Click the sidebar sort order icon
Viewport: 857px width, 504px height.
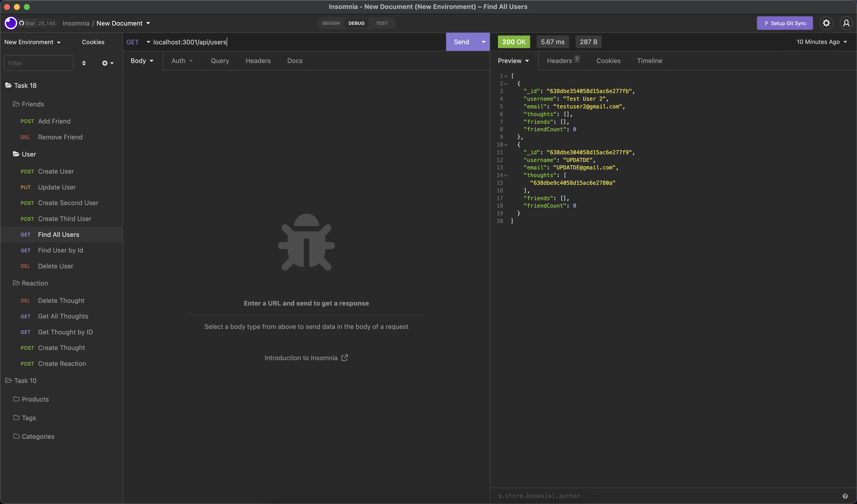tap(84, 63)
